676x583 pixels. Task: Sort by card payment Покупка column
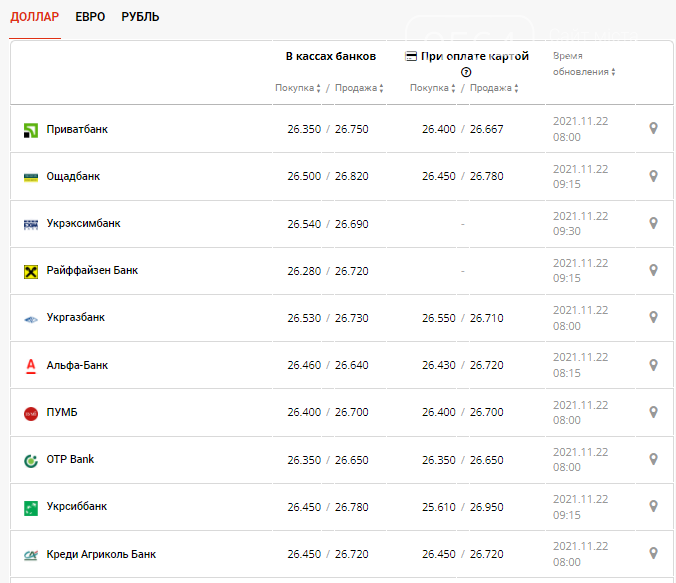click(432, 88)
